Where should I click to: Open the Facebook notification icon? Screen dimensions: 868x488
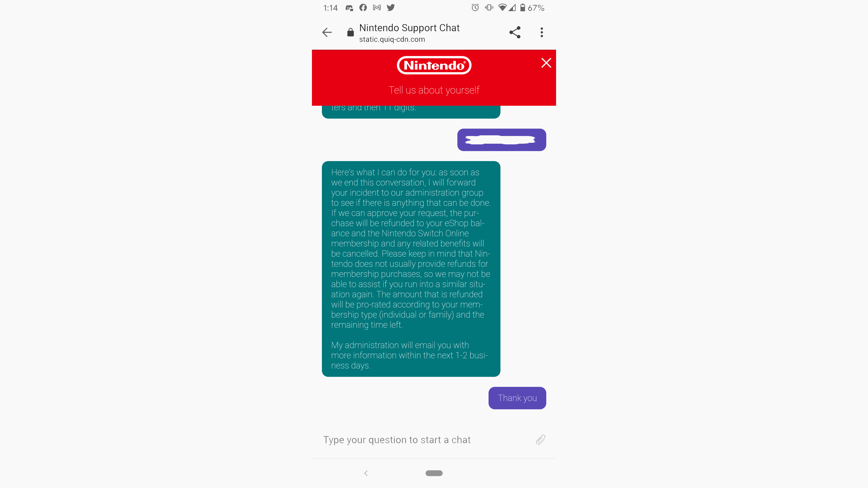tap(363, 7)
